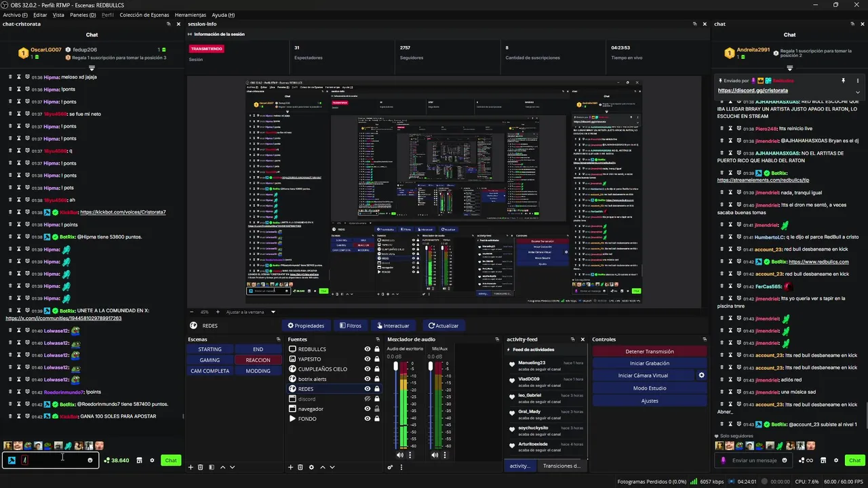The height and width of the screenshot is (488, 868).
Task: Open the shop icon in the right chat
Action: [823, 460]
